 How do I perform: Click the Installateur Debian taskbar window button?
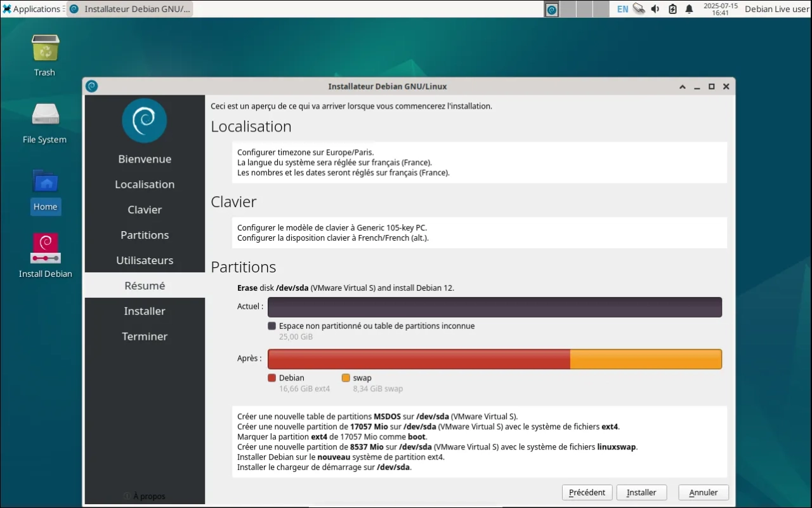(x=130, y=9)
